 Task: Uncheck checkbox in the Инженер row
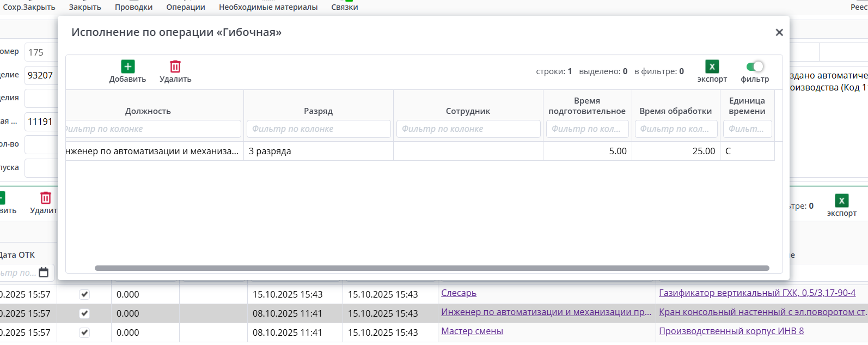tap(84, 313)
